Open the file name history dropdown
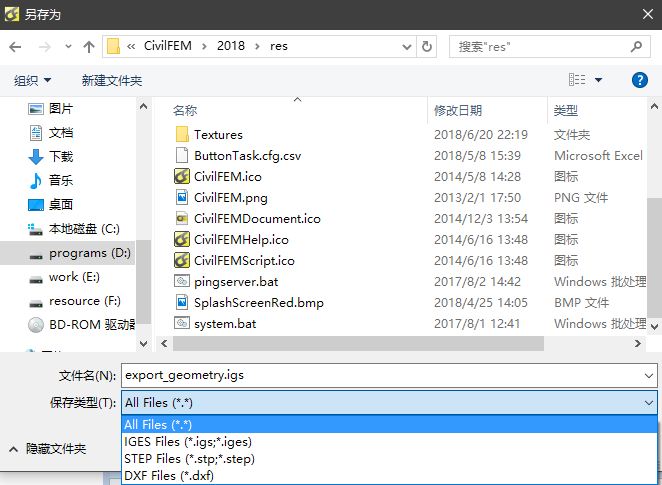 pyautogui.click(x=649, y=375)
